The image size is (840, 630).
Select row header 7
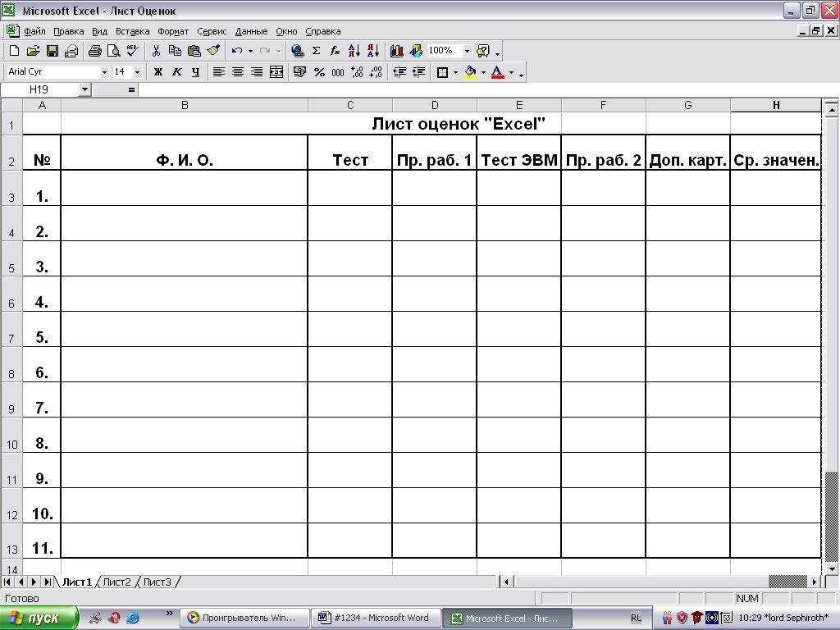[11, 330]
